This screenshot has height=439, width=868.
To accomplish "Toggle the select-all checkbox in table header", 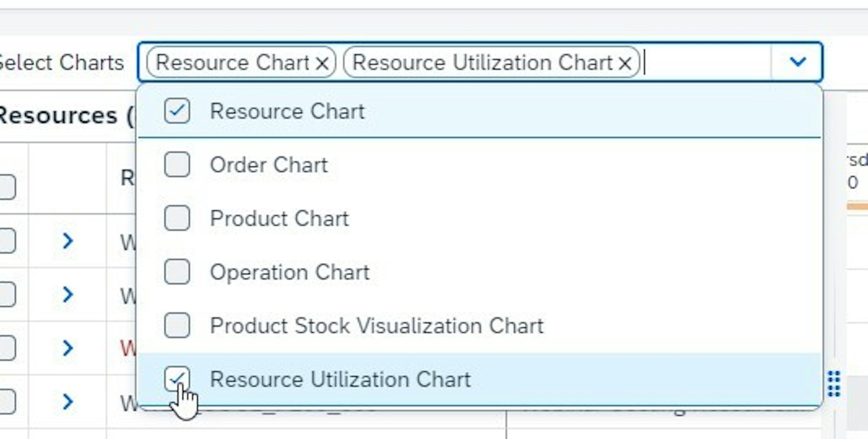I will coord(7,187).
